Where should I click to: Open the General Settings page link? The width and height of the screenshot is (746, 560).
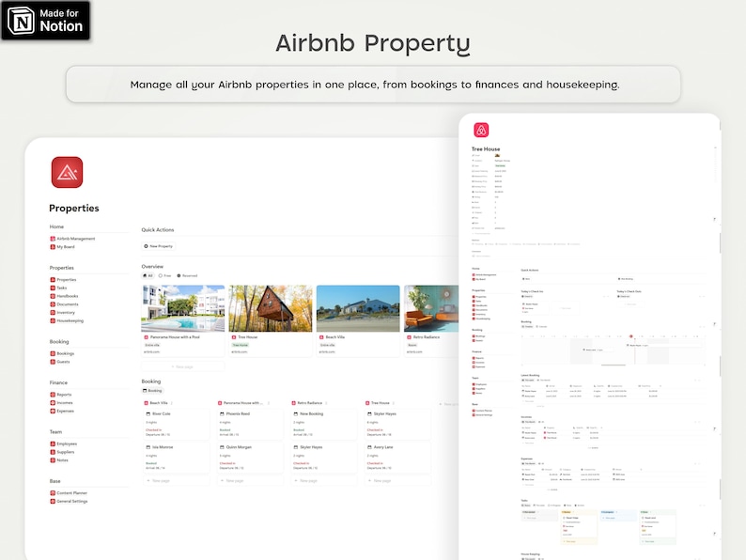[x=71, y=502]
